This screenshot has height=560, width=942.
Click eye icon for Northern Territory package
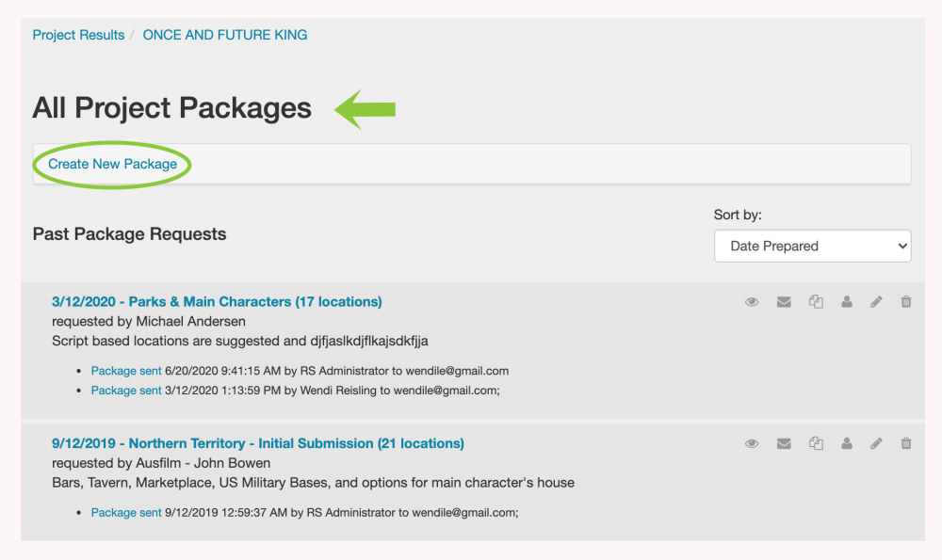tap(752, 443)
